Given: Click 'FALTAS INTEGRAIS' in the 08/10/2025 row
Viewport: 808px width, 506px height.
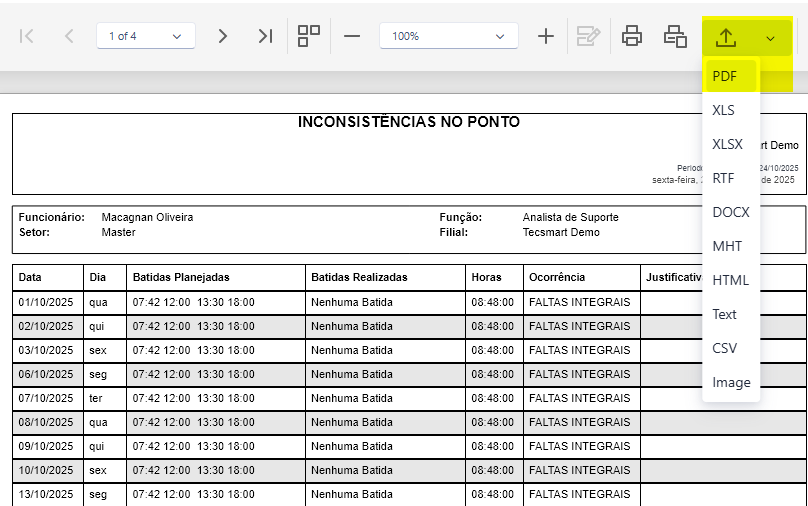Looking at the screenshot, I should [x=580, y=422].
